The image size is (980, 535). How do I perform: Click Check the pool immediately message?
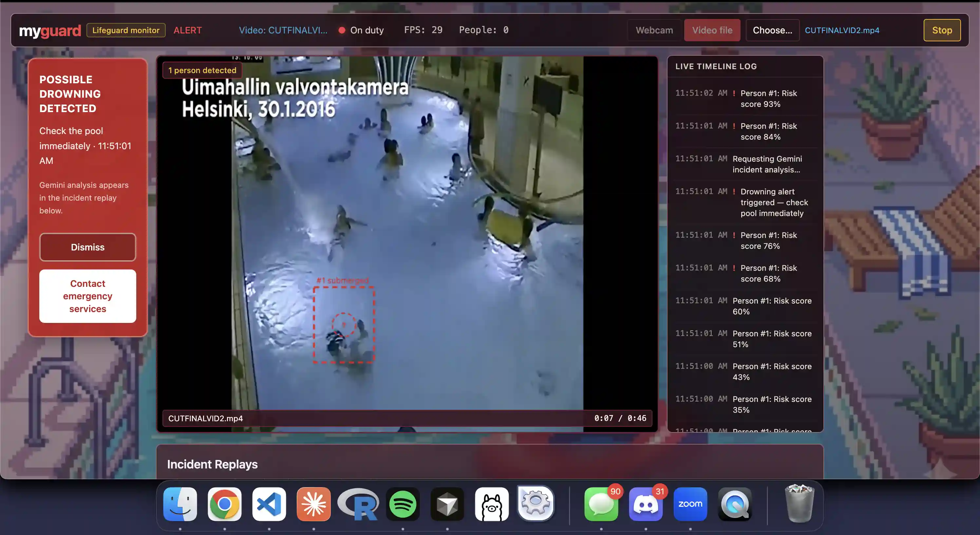click(x=85, y=146)
